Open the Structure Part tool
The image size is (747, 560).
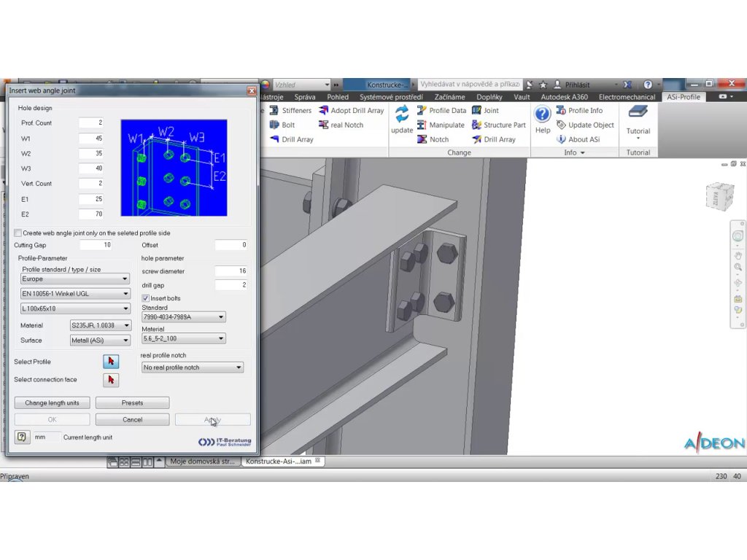[499, 125]
